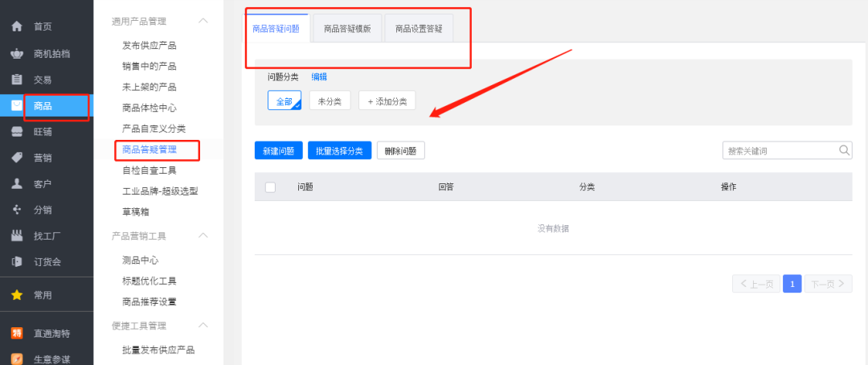This screenshot has height=365, width=868.
Task: Click the home icon beside 首页
Action: click(17, 26)
